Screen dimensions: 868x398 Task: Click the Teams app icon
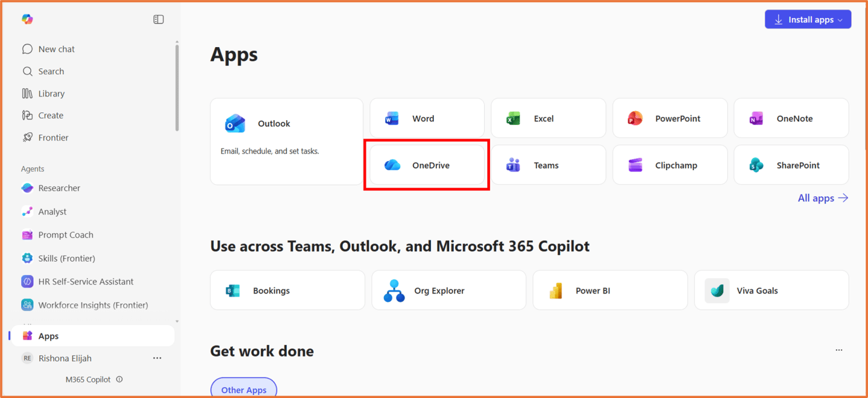click(514, 165)
